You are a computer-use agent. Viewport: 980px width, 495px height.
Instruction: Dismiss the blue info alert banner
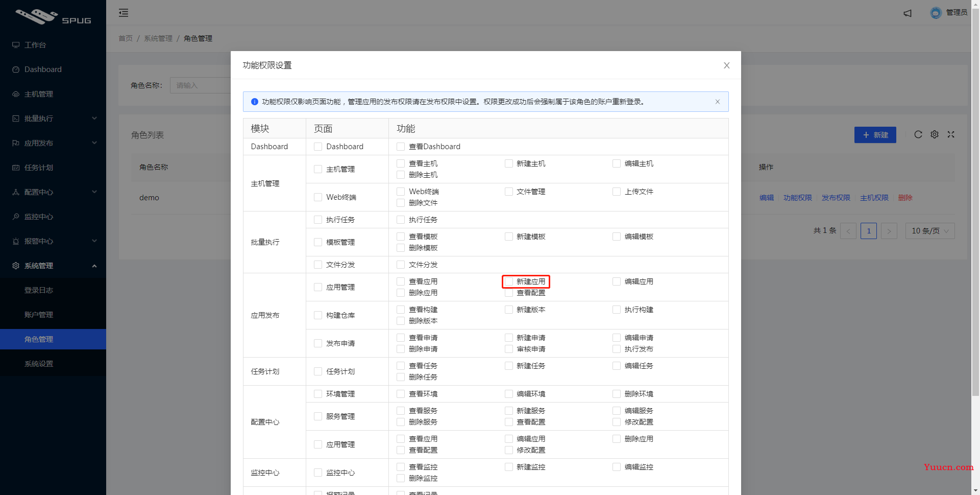tap(717, 102)
